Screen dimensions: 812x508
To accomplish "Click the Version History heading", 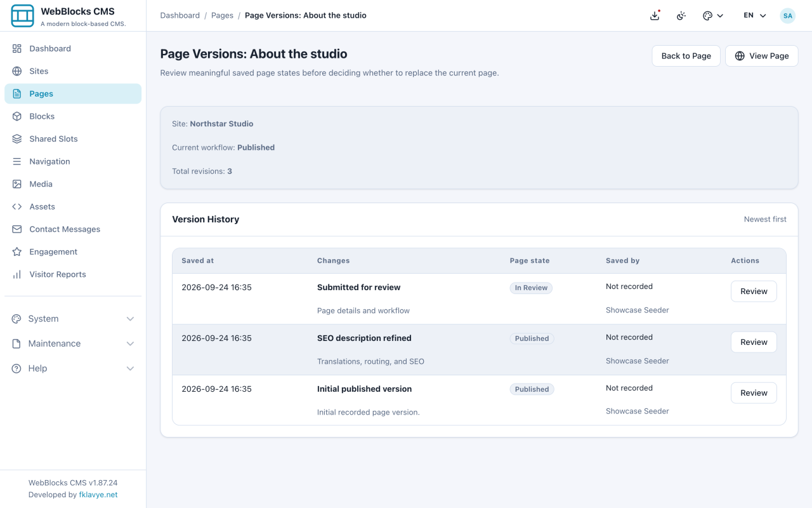I will pyautogui.click(x=206, y=219).
